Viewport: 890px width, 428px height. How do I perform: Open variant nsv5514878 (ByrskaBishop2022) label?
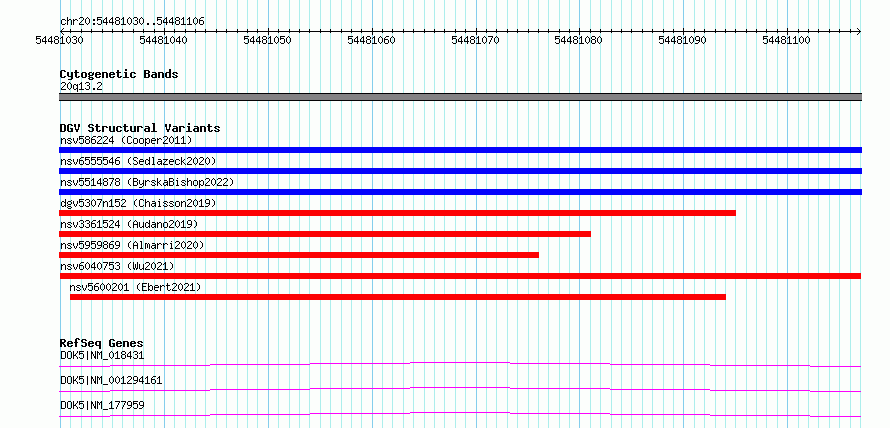pyautogui.click(x=147, y=182)
